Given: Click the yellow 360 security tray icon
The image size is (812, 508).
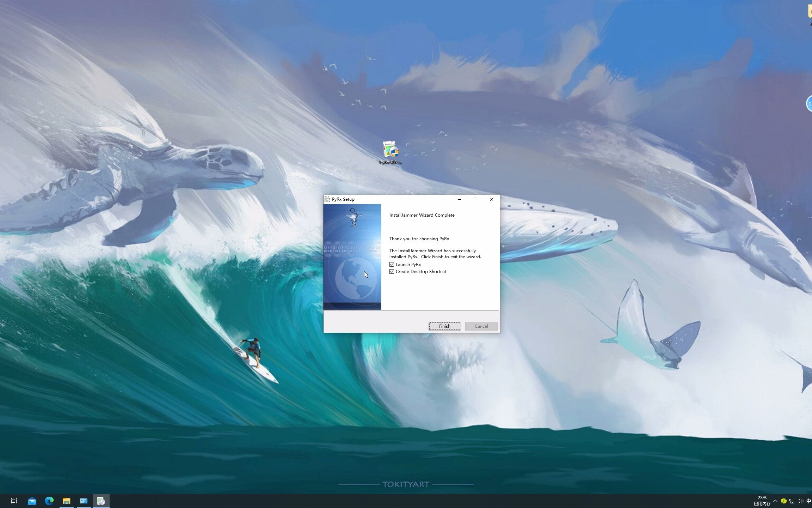Looking at the screenshot, I should coord(783,501).
